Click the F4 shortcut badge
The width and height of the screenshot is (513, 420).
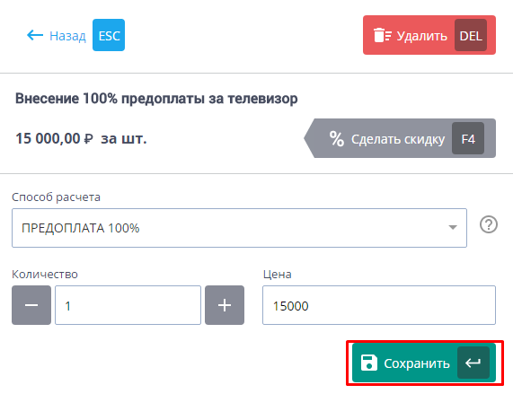click(468, 138)
